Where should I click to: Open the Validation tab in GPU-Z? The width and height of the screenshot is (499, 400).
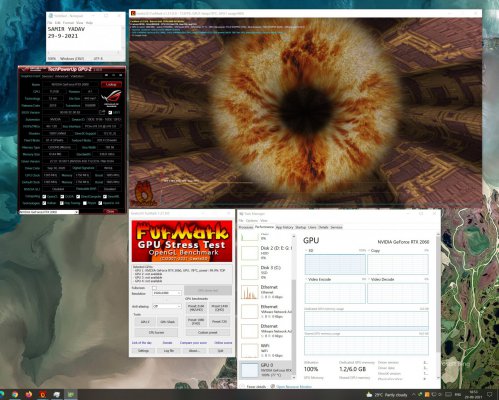[x=78, y=76]
